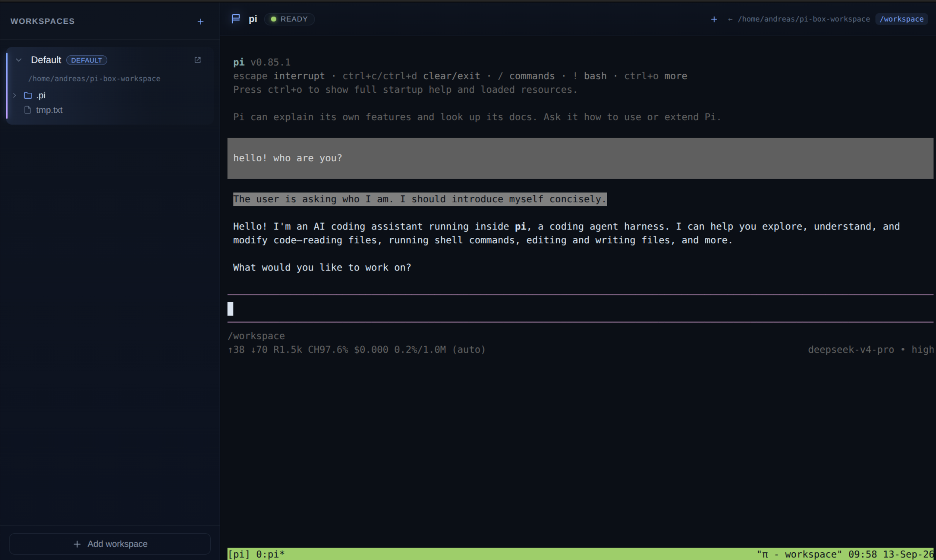This screenshot has height=560, width=936.
Task: Click the left arrow before header path
Action: [730, 19]
